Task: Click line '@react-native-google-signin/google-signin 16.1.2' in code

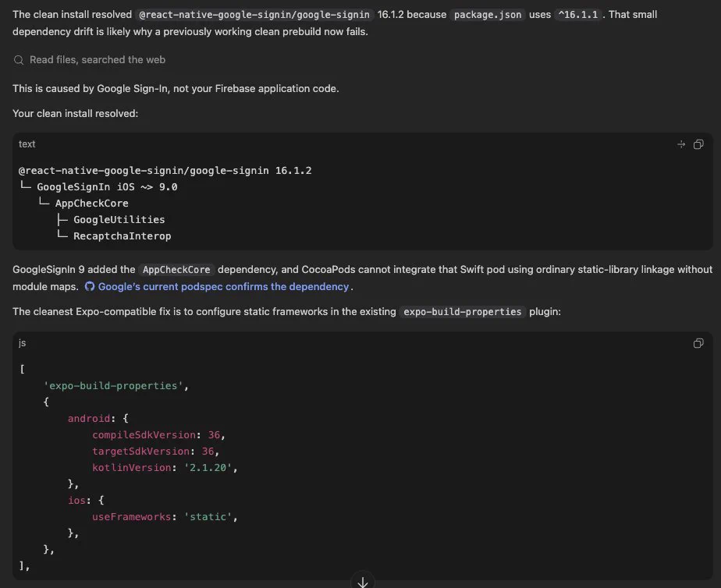Action: click(x=165, y=171)
